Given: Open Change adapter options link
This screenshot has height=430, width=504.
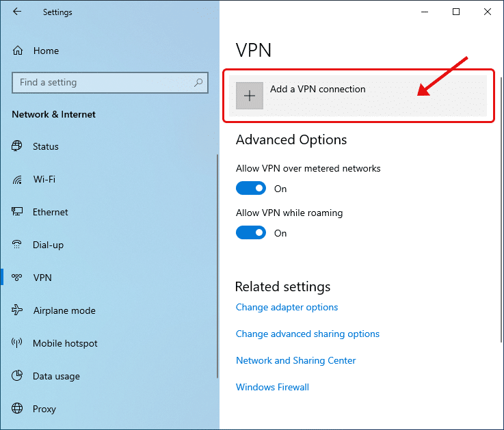Looking at the screenshot, I should point(287,308).
